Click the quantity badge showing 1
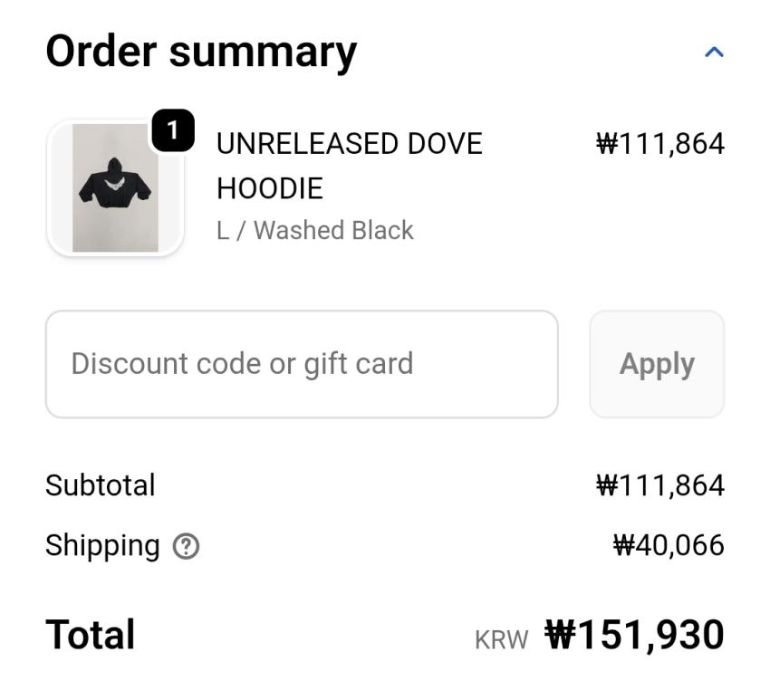 [x=172, y=132]
